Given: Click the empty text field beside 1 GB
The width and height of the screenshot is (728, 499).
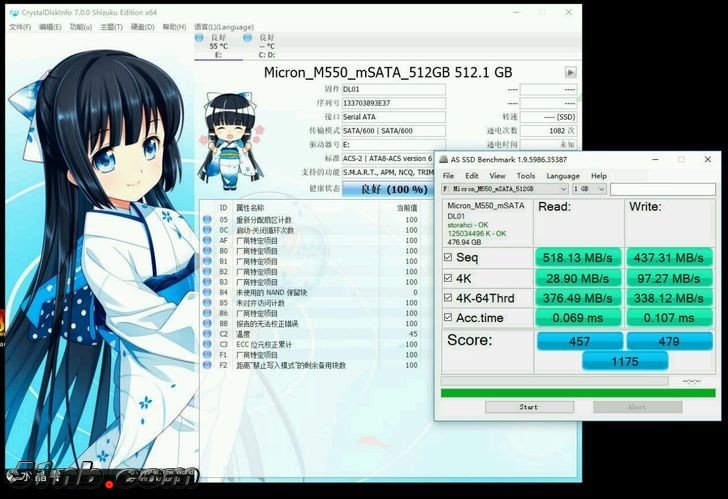Looking at the screenshot, I should pos(662,189).
